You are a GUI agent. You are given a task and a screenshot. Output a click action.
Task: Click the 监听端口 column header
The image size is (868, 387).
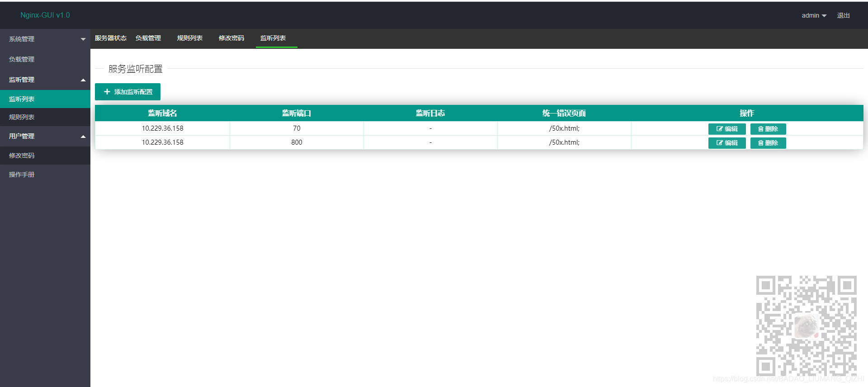pos(297,113)
